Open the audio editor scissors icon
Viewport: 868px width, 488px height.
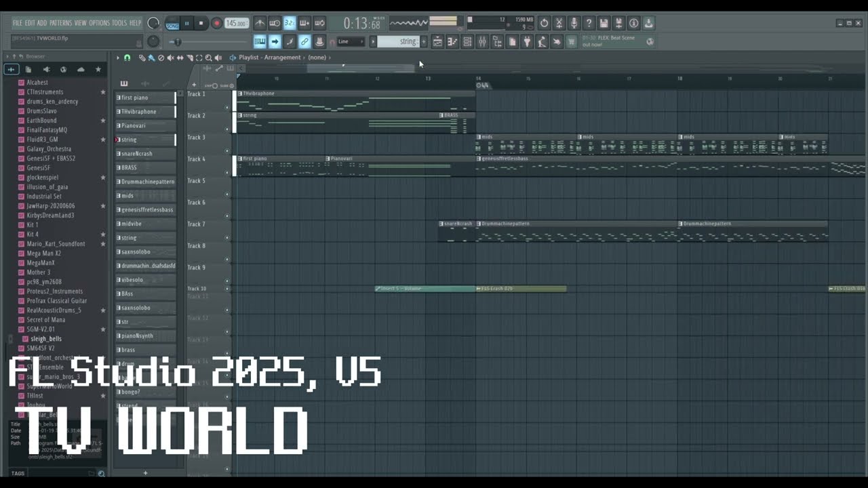(x=559, y=23)
